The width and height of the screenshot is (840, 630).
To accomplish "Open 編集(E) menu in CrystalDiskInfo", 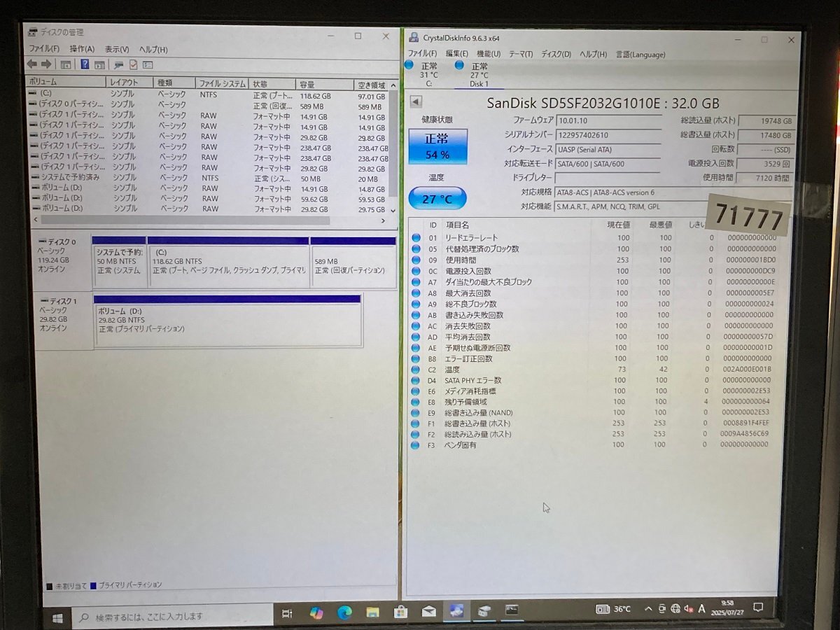I will 456,54.
